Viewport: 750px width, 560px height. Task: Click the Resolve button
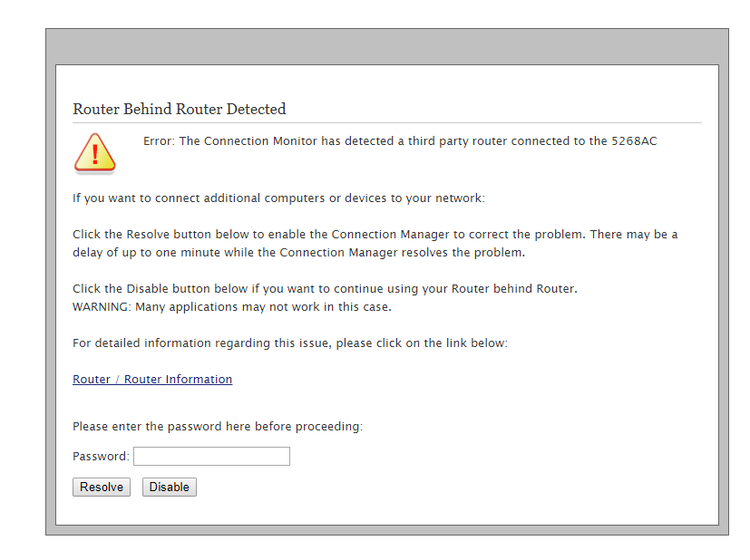click(x=102, y=487)
